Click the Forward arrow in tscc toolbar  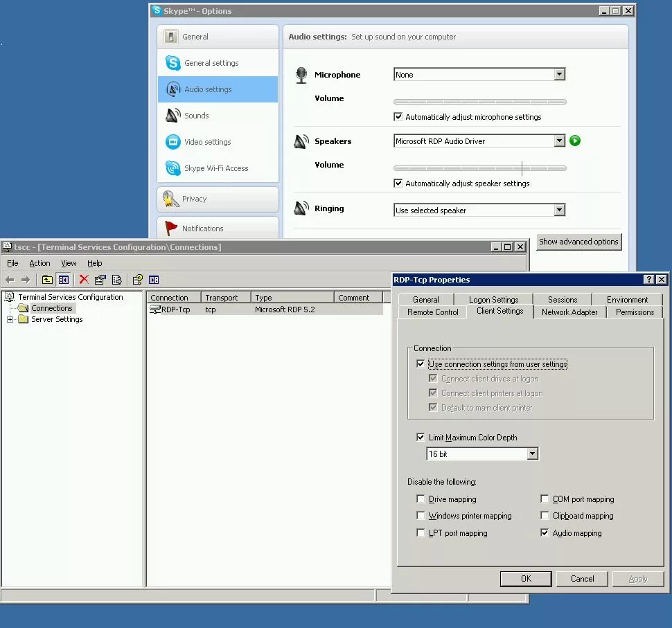click(x=26, y=280)
